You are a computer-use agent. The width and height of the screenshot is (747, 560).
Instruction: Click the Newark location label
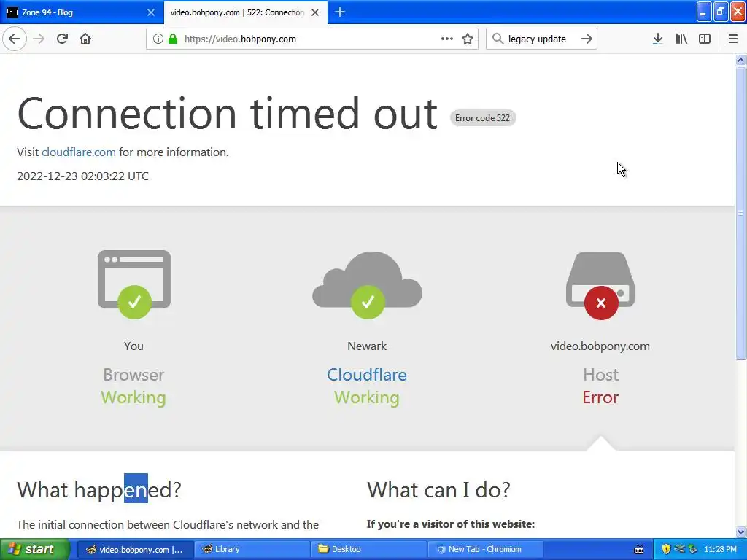tap(367, 346)
